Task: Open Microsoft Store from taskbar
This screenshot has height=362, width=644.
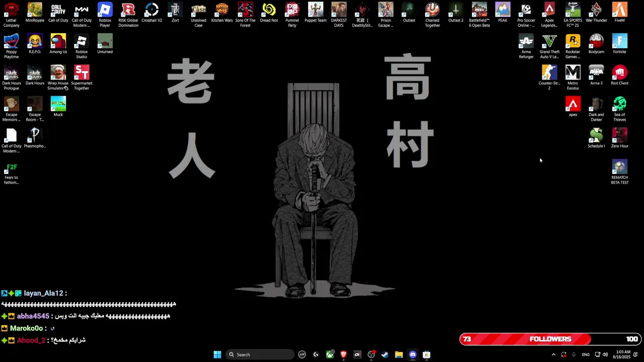Action: point(427,354)
